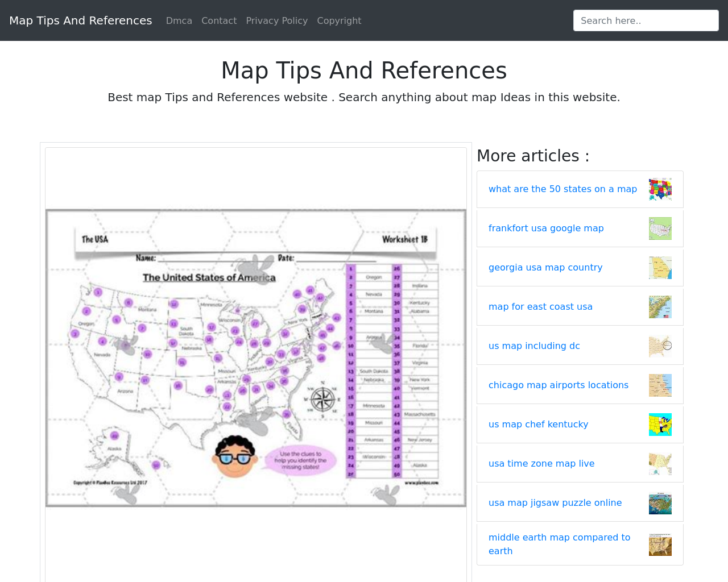The width and height of the screenshot is (728, 582).
Task: Open 'us map including dc' article
Action: (534, 346)
